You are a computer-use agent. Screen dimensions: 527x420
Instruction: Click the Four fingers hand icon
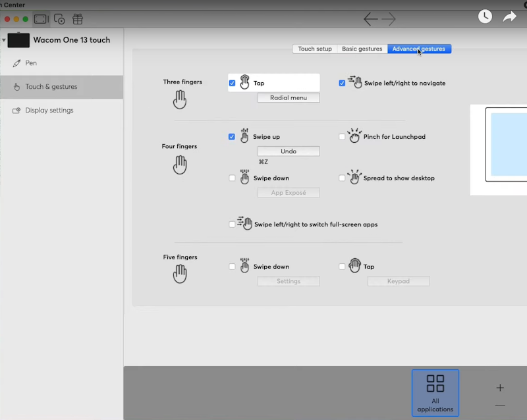(x=180, y=165)
